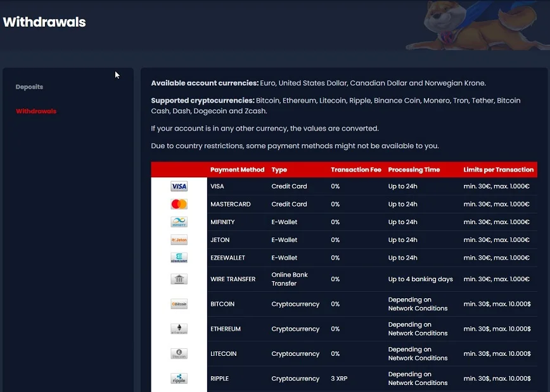The width and height of the screenshot is (550, 392).
Task: Click the MIFINITY payment method name
Action: point(222,222)
